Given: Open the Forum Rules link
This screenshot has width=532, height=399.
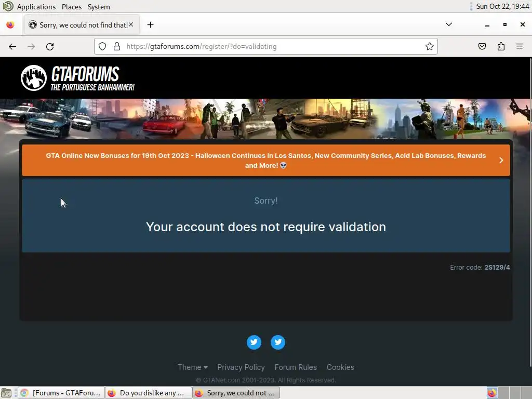Looking at the screenshot, I should click(x=296, y=367).
